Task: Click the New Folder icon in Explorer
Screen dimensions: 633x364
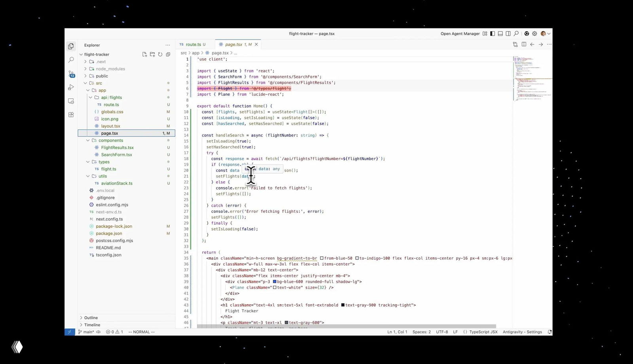Action: (152, 54)
